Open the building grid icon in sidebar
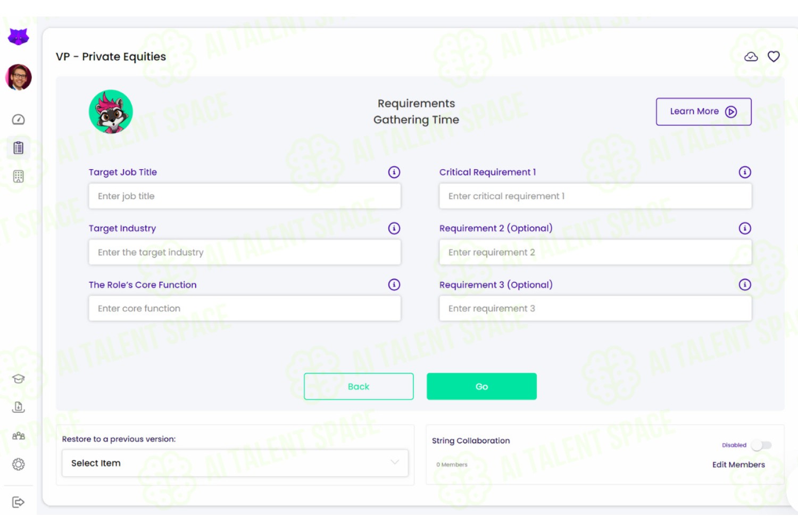The image size is (798, 532). coord(18,177)
